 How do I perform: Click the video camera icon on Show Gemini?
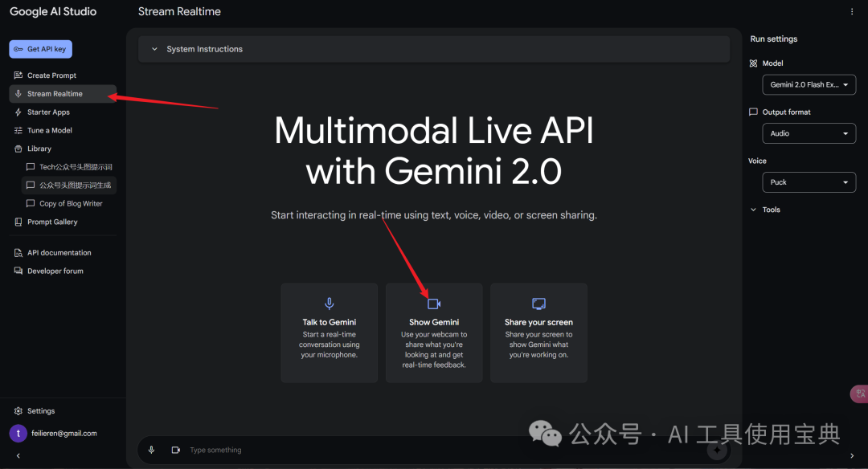(x=434, y=304)
